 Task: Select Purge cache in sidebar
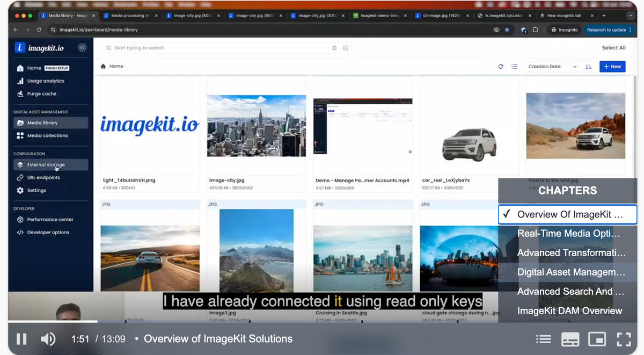pos(42,94)
